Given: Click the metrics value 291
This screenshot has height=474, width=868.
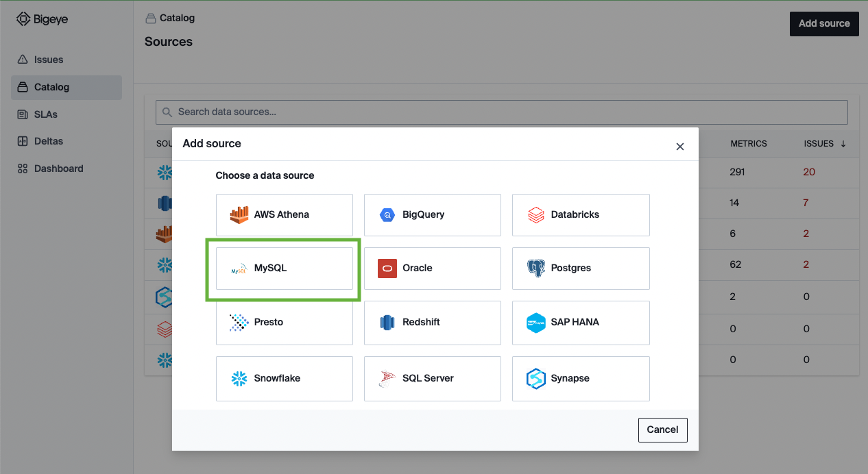Looking at the screenshot, I should point(737,172).
